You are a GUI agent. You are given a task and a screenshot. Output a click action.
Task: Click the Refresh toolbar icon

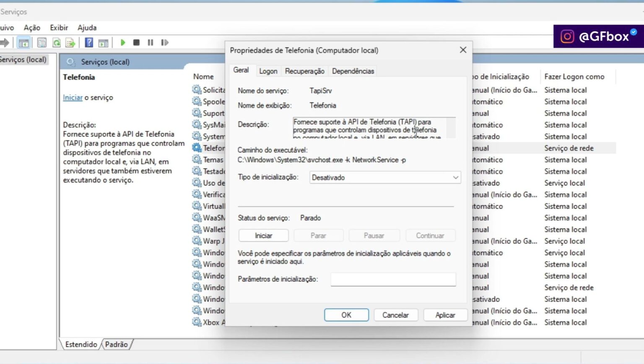[x=56, y=42]
